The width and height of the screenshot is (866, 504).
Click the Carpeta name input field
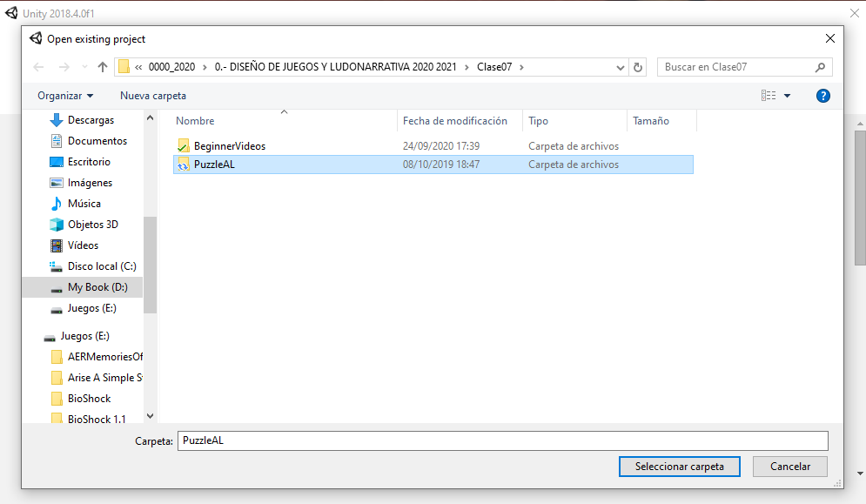pos(502,441)
